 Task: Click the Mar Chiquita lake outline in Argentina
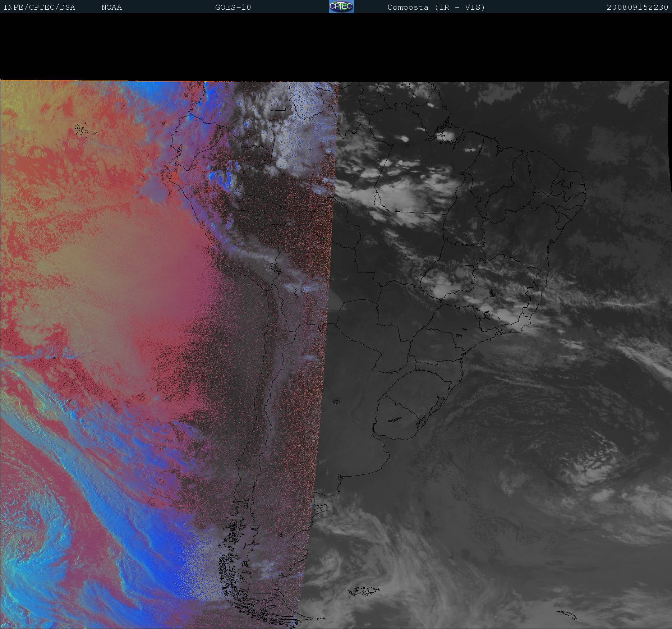pyautogui.click(x=336, y=403)
